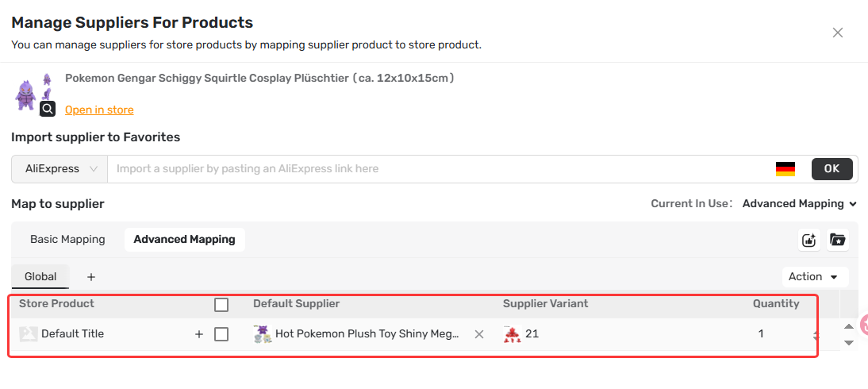868x389 pixels.
Task: Click the red supplier variant thumbnail
Action: [513, 334]
